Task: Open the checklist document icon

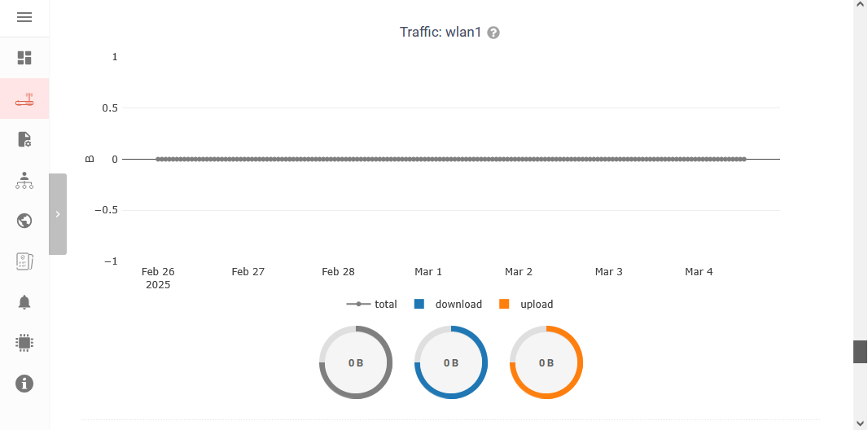Action: pyautogui.click(x=24, y=261)
